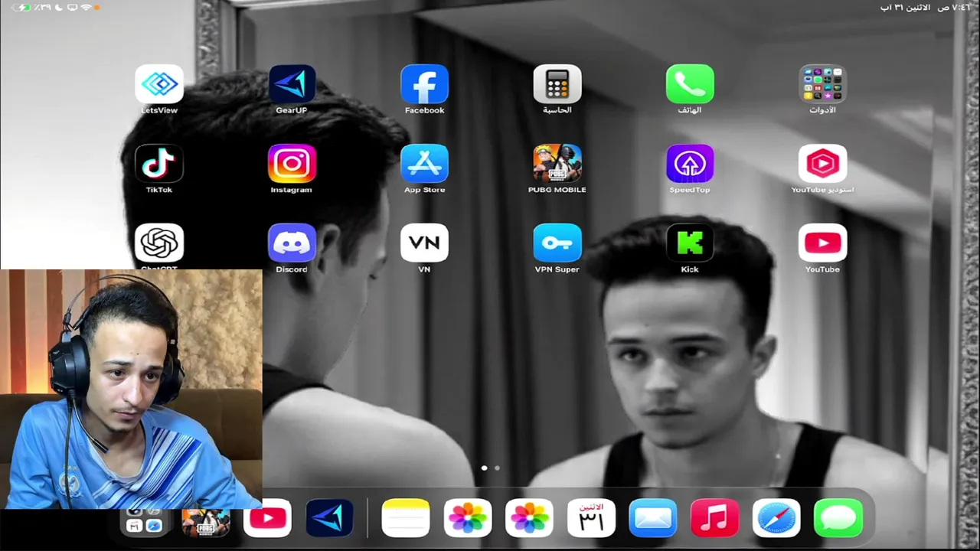Screen dimensions: 980x551
Task: Launch GearUP from the home screen grid
Action: (292, 84)
